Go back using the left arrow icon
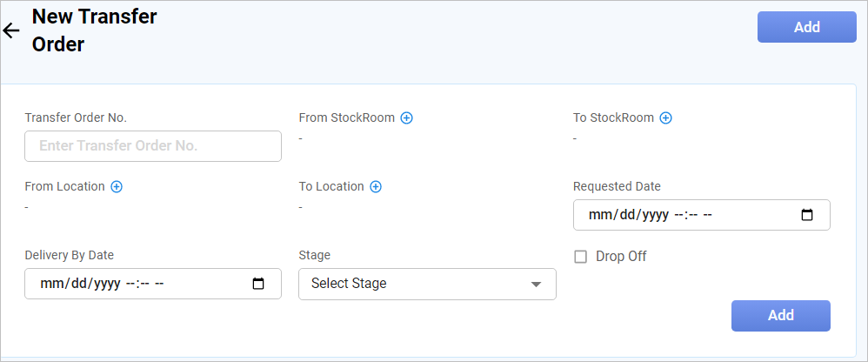Image resolution: width=868 pixels, height=362 pixels. [x=11, y=31]
